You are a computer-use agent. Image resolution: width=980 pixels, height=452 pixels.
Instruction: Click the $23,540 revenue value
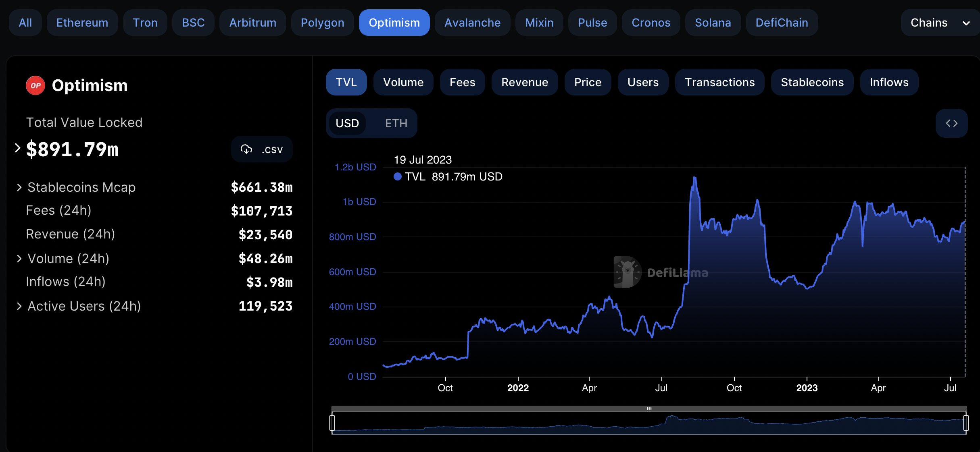pos(265,235)
